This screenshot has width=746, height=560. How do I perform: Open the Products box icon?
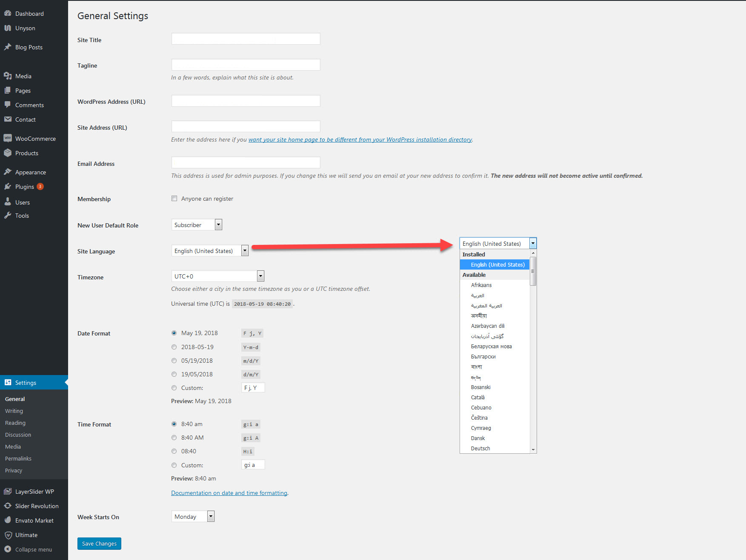tap(8, 153)
